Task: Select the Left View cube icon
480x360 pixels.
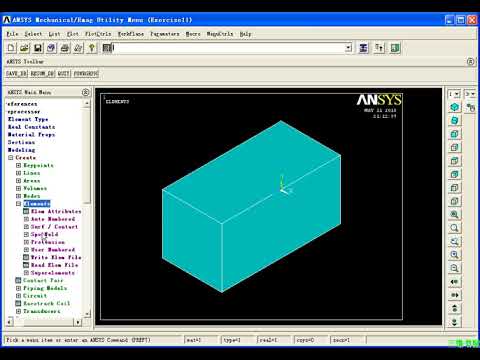Action: coord(454,188)
